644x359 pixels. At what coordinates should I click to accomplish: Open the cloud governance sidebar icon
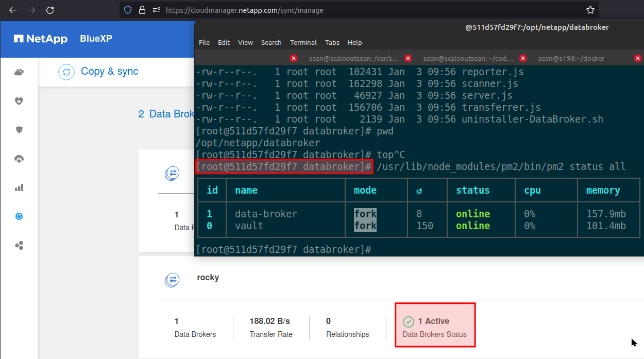coord(19,159)
